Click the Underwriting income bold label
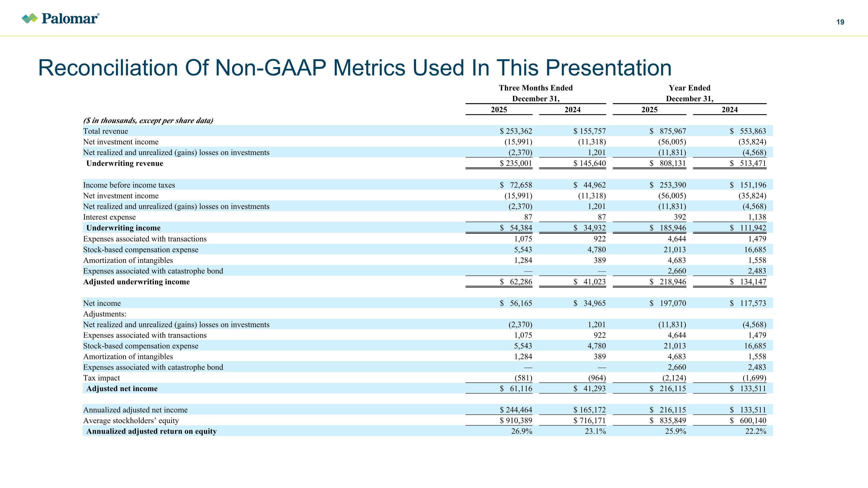This screenshot has height=488, width=868. pos(123,228)
